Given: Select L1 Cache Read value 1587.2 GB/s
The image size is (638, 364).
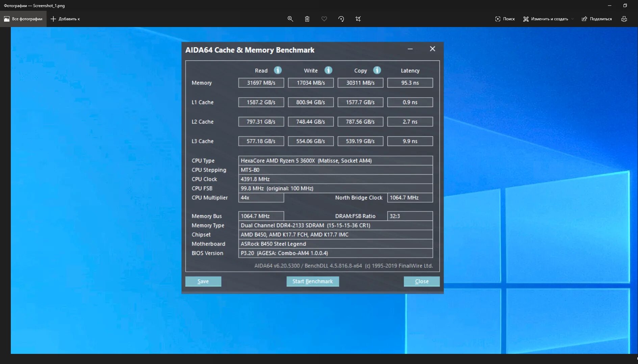Looking at the screenshot, I should [x=261, y=102].
